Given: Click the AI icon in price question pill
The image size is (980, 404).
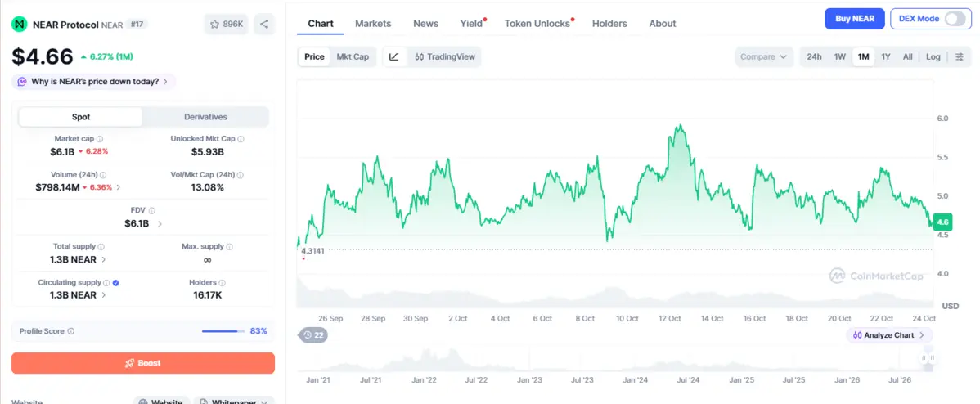Looking at the screenshot, I should 22,81.
